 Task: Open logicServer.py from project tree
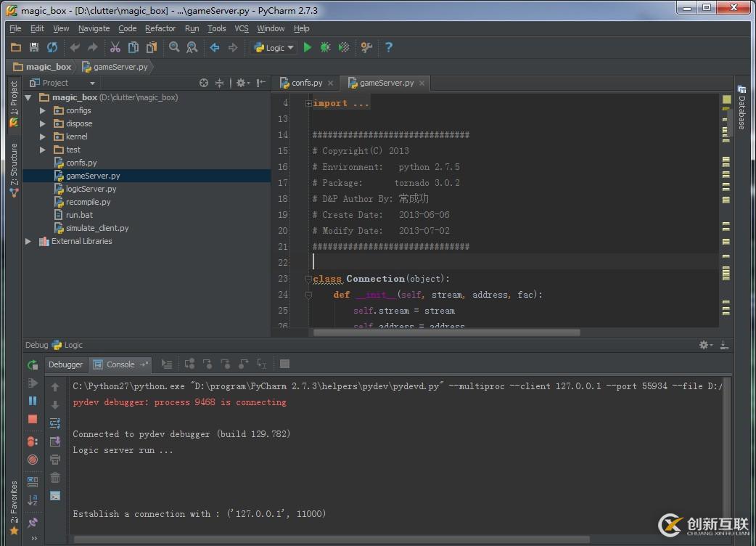point(91,189)
